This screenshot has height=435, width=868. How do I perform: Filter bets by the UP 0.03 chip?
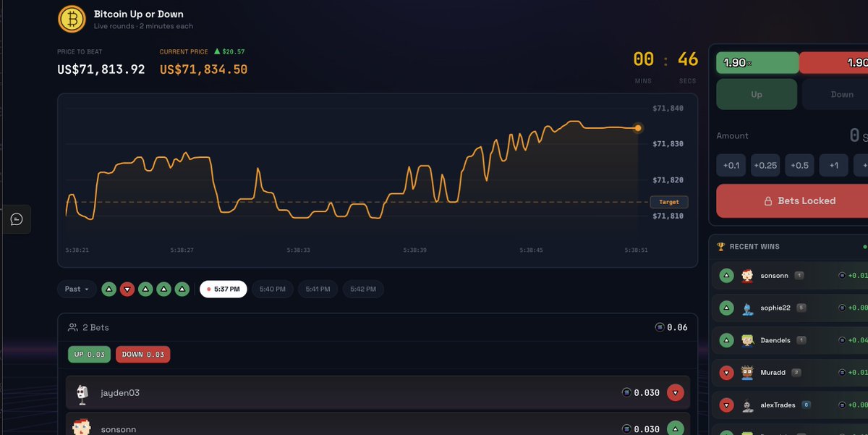coord(90,355)
